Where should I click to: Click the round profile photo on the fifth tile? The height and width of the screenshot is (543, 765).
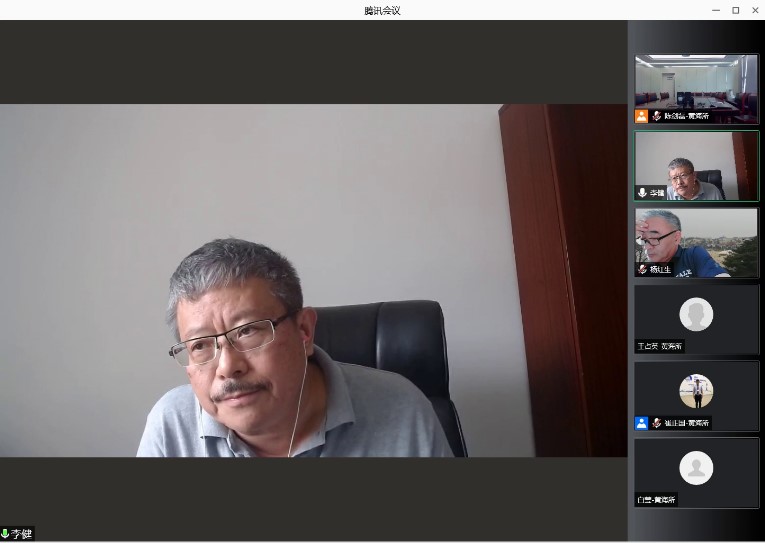click(x=696, y=390)
